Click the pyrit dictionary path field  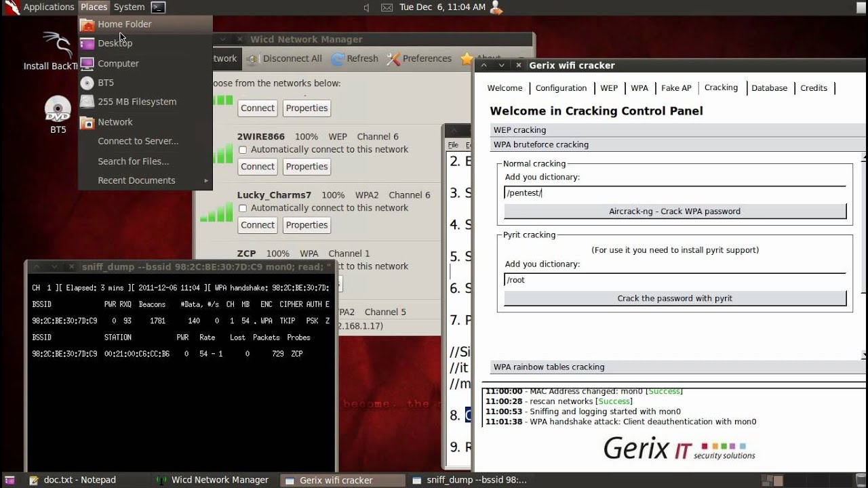point(675,280)
